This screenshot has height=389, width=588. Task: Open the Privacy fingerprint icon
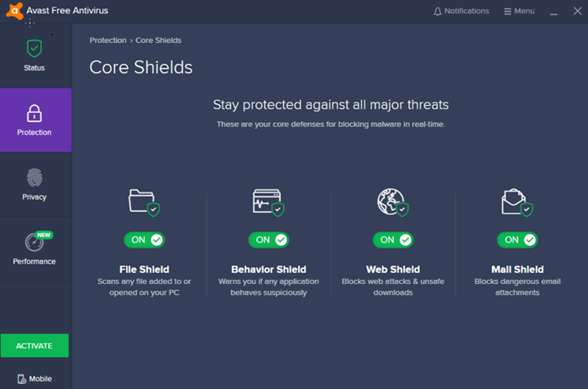pos(34,178)
